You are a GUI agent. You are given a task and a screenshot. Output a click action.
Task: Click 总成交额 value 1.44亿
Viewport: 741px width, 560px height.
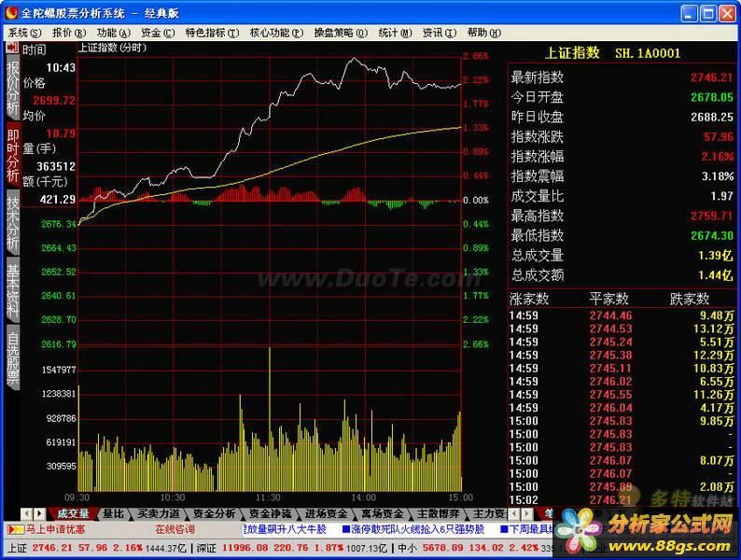(716, 275)
